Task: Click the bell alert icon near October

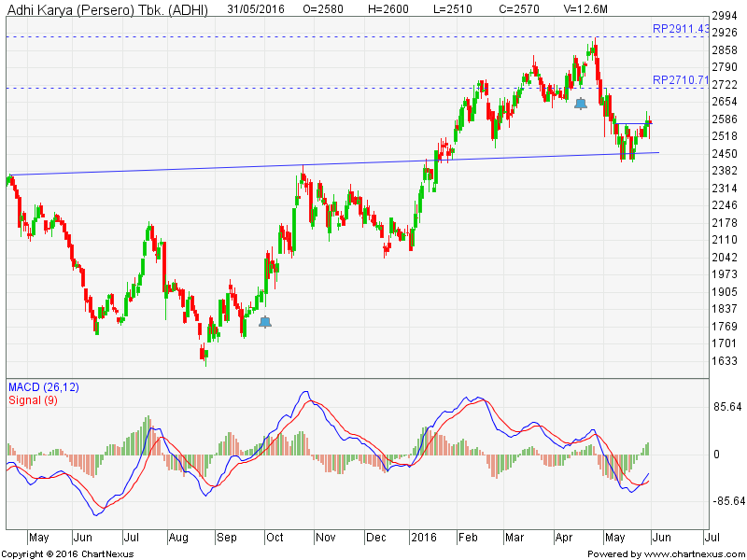Action: [265, 322]
